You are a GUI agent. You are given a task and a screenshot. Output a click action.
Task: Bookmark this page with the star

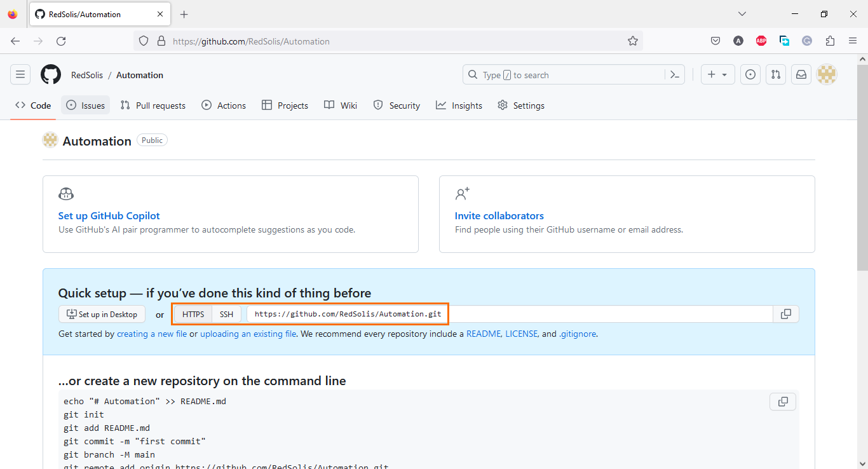point(633,41)
